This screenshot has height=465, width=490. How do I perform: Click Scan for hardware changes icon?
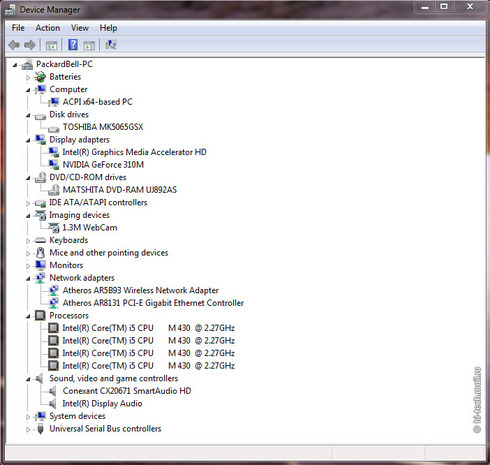pyautogui.click(x=111, y=45)
